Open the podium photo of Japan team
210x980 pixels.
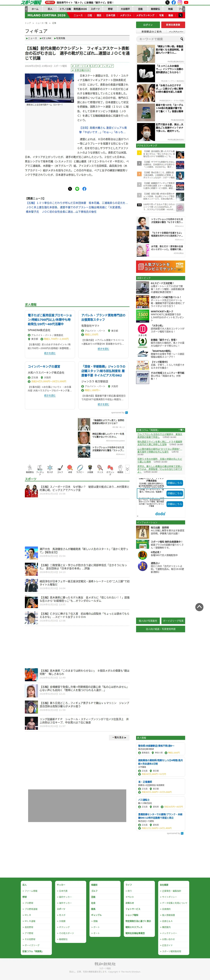pos(50,88)
